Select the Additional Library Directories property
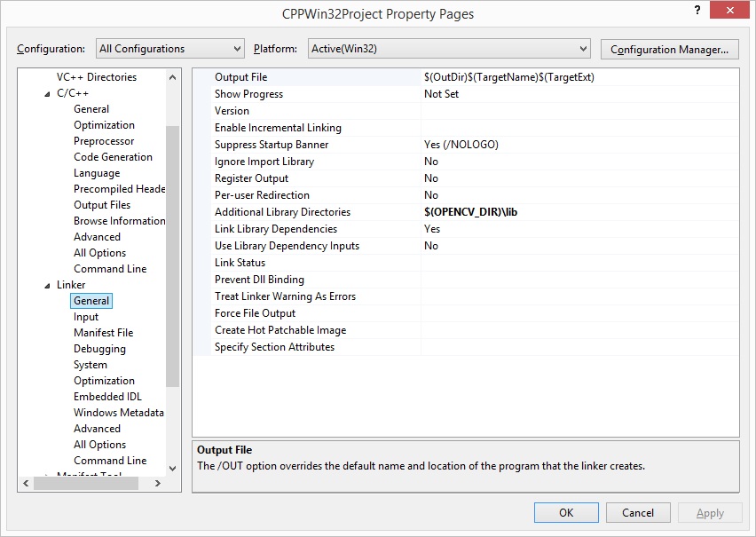 (281, 212)
